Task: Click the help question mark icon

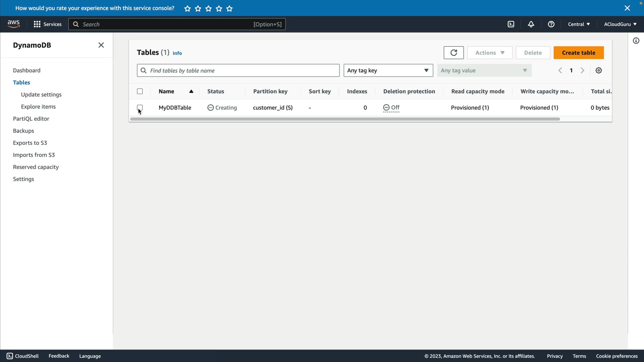Action: click(x=551, y=24)
